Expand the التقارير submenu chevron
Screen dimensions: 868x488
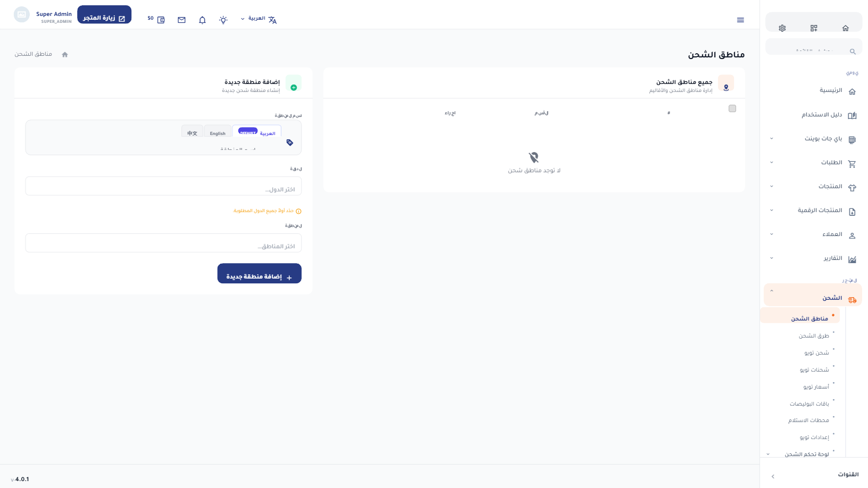772,258
